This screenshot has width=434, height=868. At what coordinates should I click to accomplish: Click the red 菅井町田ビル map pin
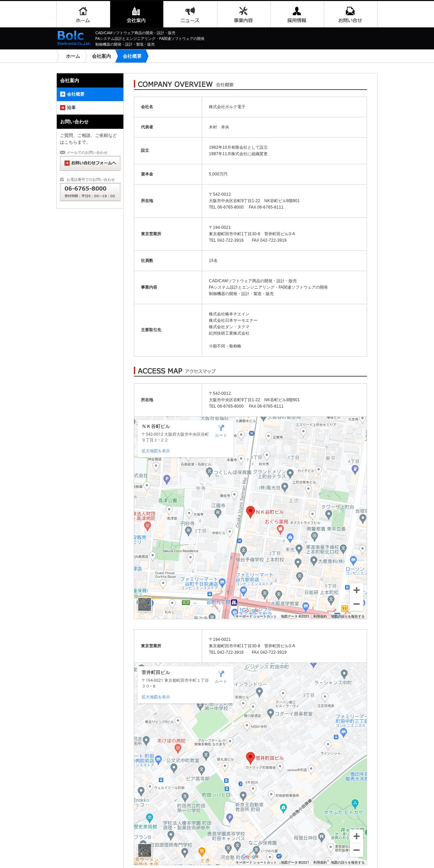(250, 758)
